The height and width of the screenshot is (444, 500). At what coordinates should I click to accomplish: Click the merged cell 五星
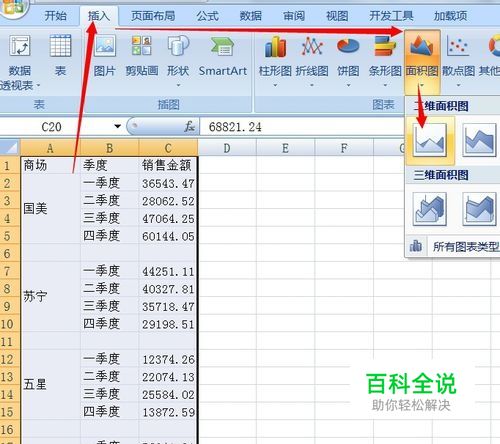(x=50, y=385)
